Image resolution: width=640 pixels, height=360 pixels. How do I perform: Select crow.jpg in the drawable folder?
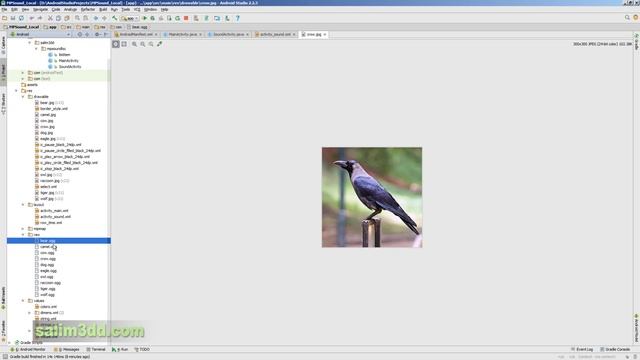click(47, 127)
